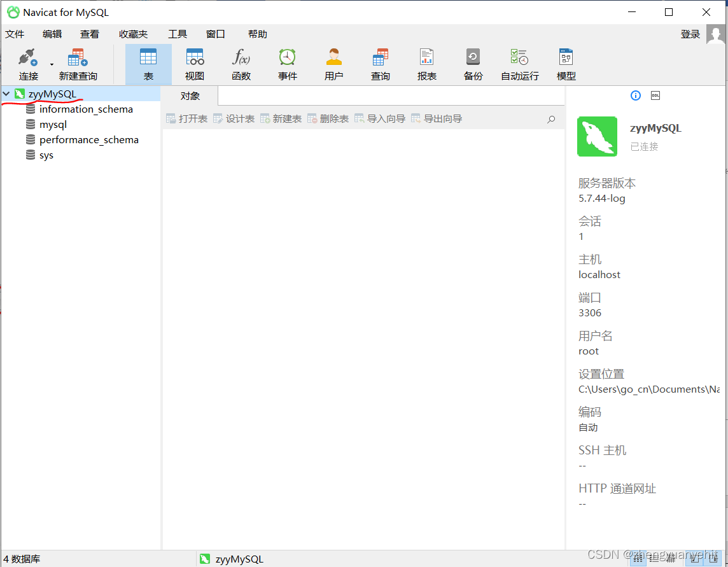Click the zyyMySQL status bar connection icon
The width and height of the screenshot is (728, 567).
(205, 559)
